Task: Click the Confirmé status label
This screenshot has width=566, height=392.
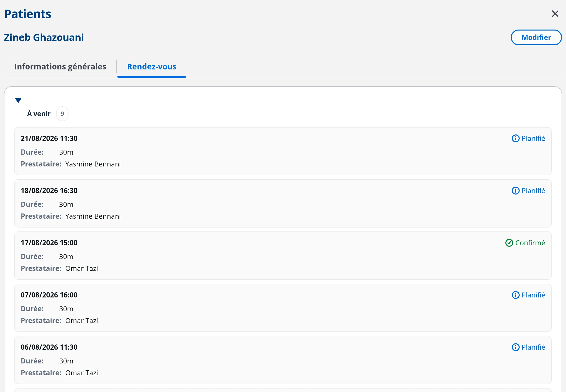Action: tap(530, 243)
